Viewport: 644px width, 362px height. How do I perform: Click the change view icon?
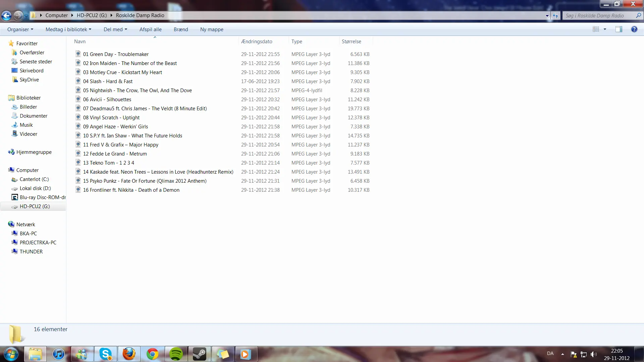[x=596, y=29]
